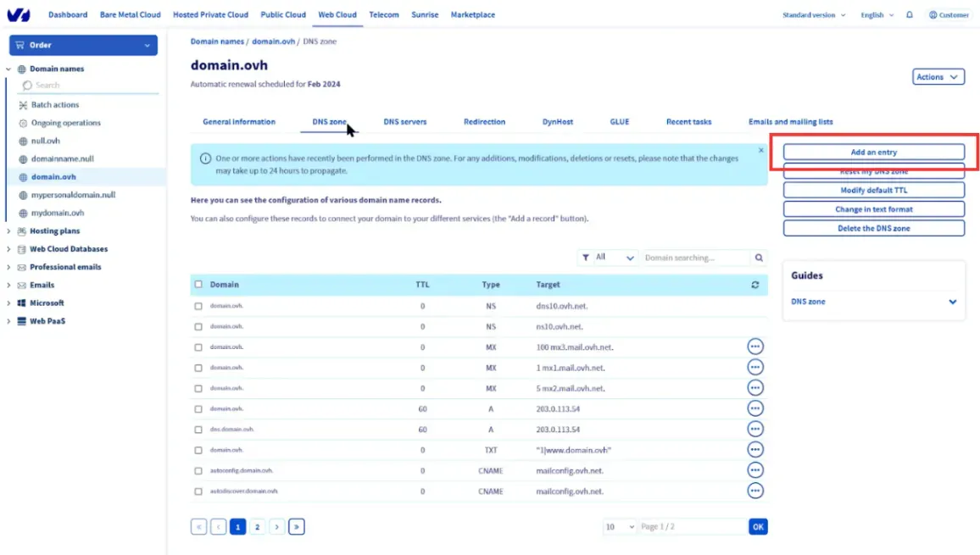Click the domain search magnifier icon

pos(759,258)
